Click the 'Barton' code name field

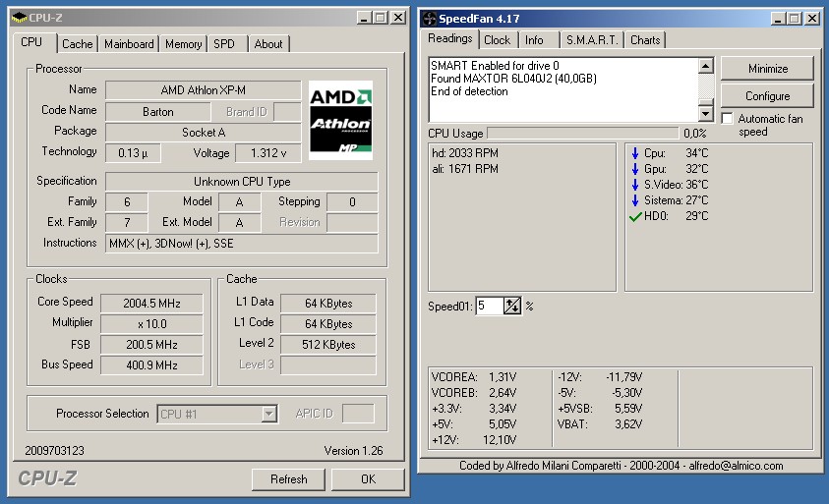tap(158, 112)
